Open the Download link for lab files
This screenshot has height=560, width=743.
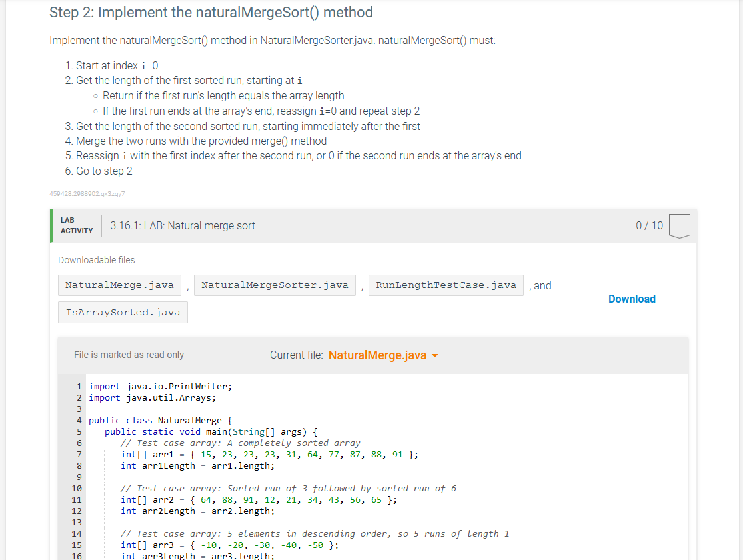click(x=631, y=299)
